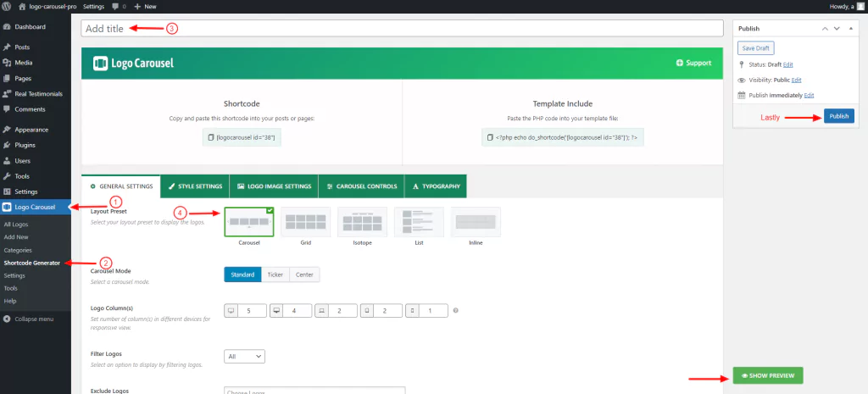Open Dashboard from the sidebar
This screenshot has height=394, width=868.
pos(30,27)
